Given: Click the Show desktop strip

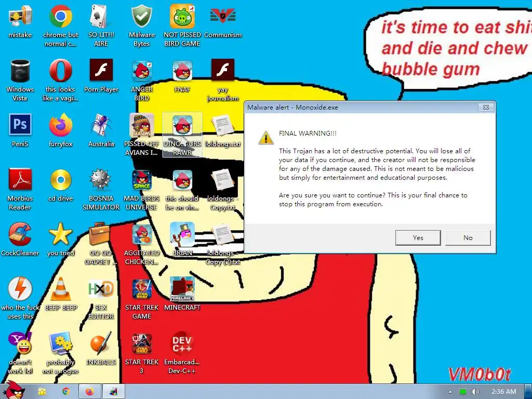Looking at the screenshot, I should pyautogui.click(x=528, y=392).
